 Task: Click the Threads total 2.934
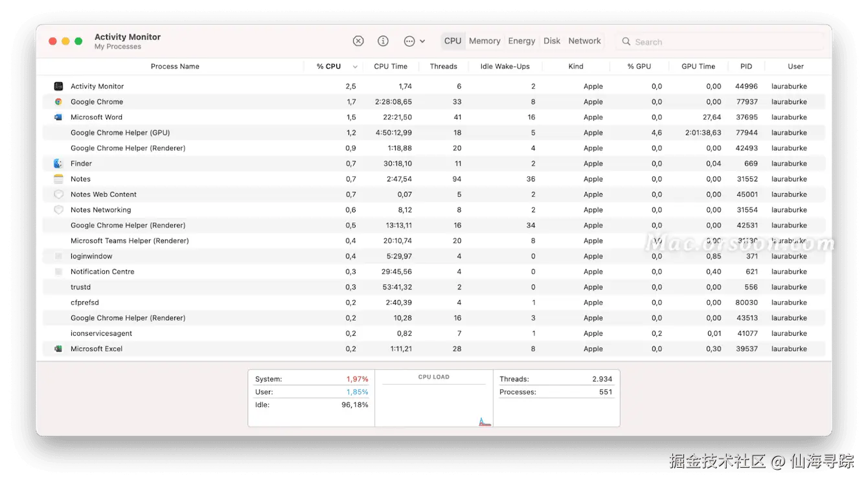click(x=602, y=379)
